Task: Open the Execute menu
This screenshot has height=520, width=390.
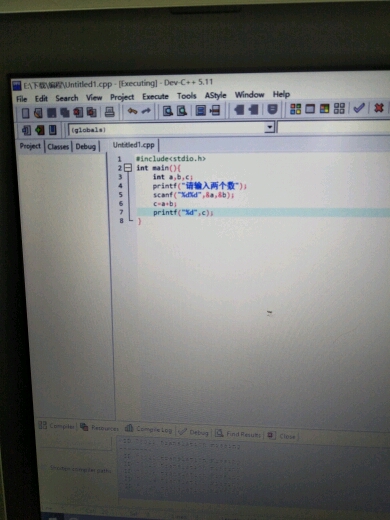Action: click(155, 97)
